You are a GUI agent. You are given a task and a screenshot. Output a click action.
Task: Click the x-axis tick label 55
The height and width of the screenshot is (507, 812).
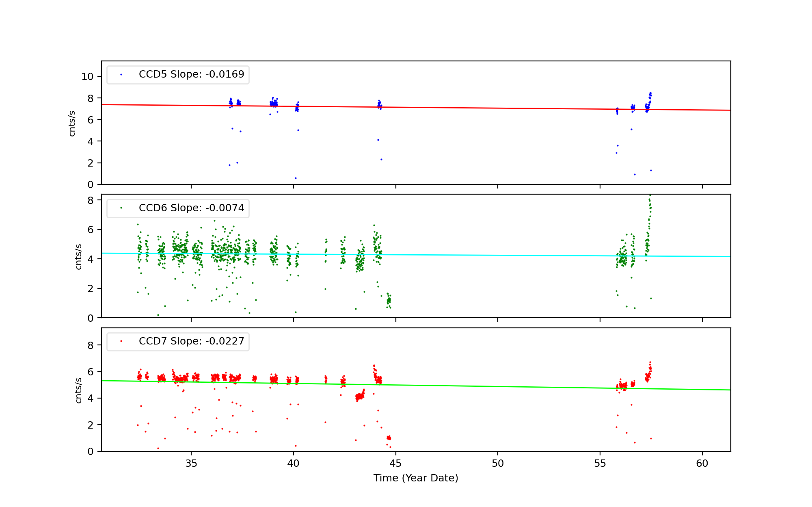click(600, 464)
